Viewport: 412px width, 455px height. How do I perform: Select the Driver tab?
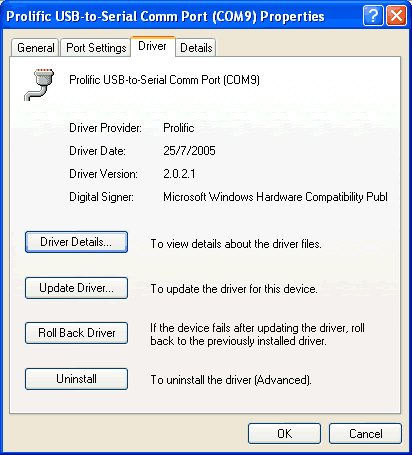(152, 46)
